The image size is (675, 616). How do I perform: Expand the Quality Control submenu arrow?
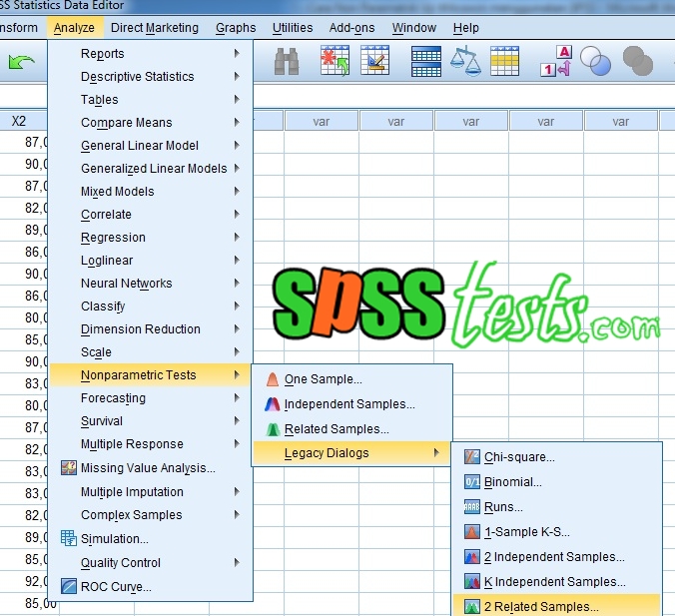pos(237,563)
